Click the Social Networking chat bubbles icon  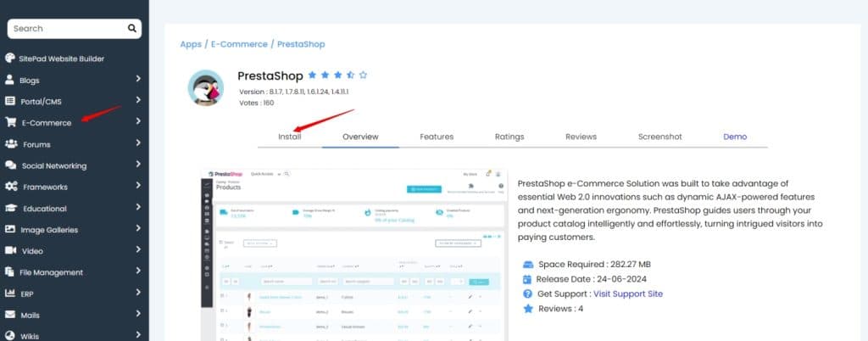tap(10, 165)
